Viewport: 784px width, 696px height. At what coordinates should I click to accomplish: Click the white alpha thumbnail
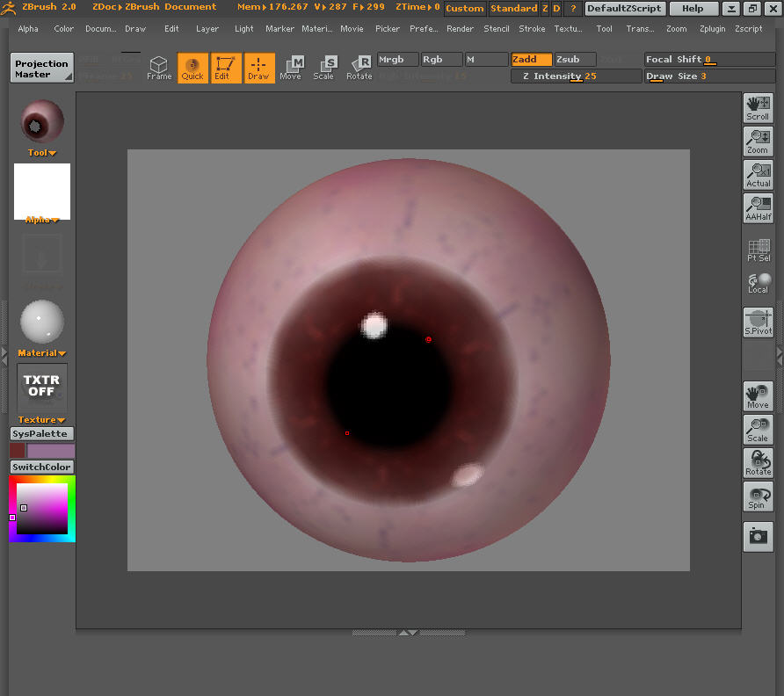42,192
